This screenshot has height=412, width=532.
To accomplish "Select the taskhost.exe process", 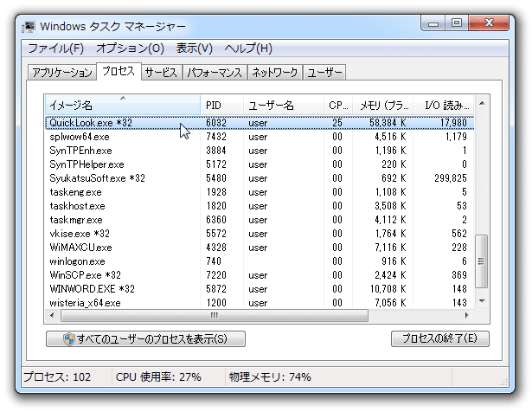I will pyautogui.click(x=260, y=206).
